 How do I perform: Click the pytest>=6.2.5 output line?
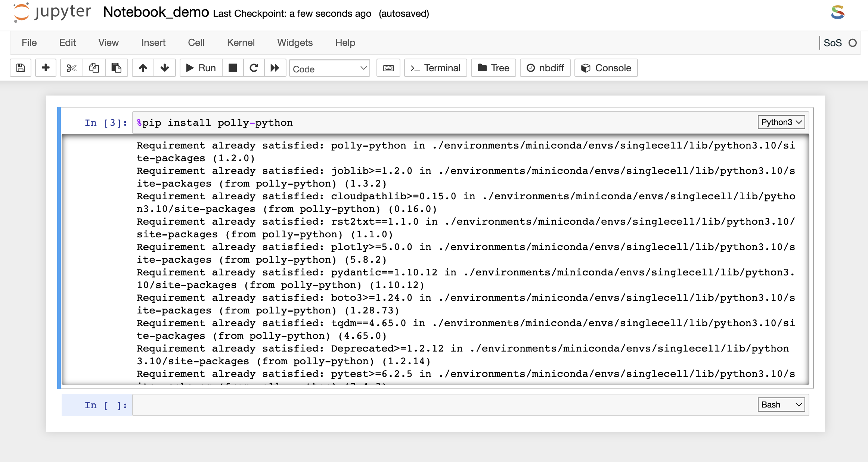click(x=466, y=374)
